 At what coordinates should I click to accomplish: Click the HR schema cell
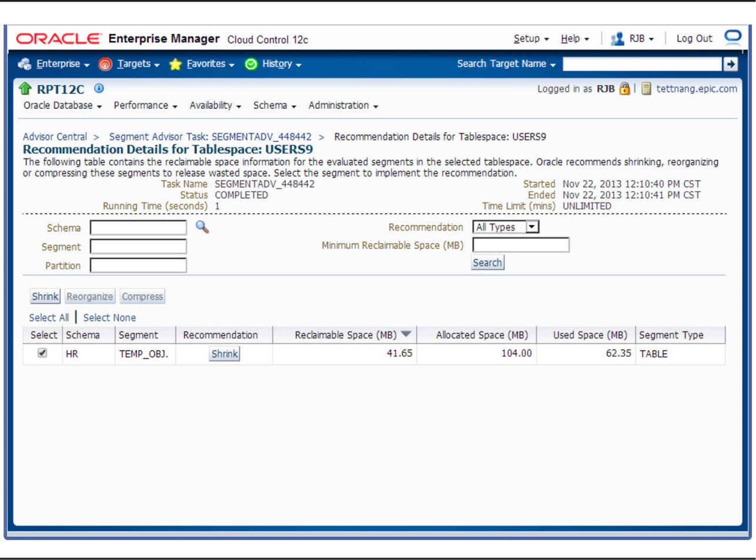click(x=72, y=354)
